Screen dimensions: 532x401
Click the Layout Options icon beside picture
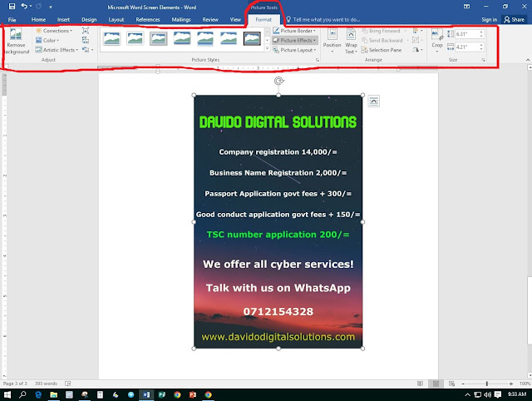pos(373,101)
